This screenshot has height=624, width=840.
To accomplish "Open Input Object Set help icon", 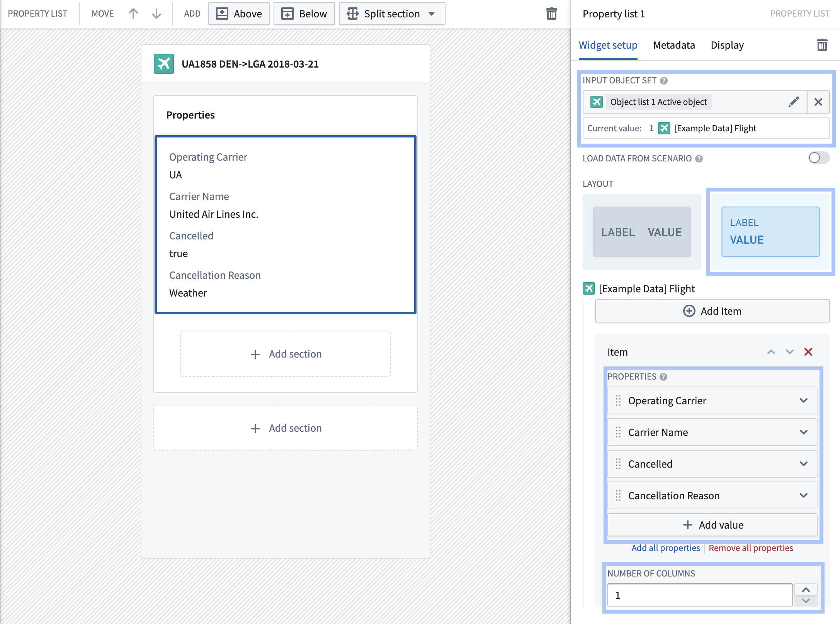I will click(664, 81).
